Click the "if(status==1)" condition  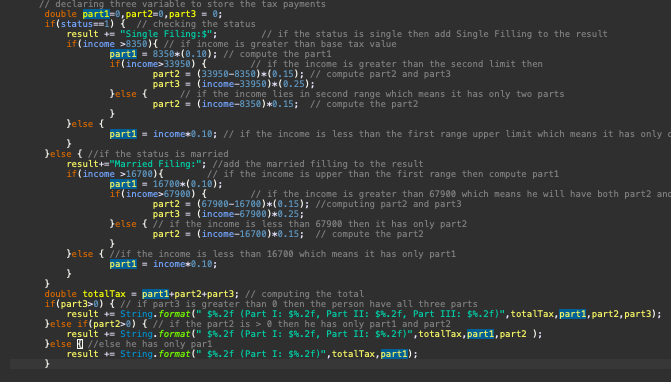[80, 24]
